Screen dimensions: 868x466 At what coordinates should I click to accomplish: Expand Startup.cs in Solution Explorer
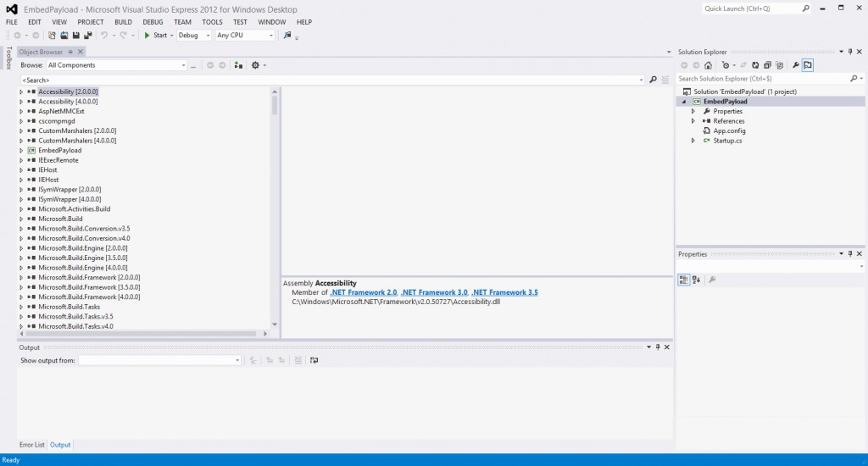point(693,141)
